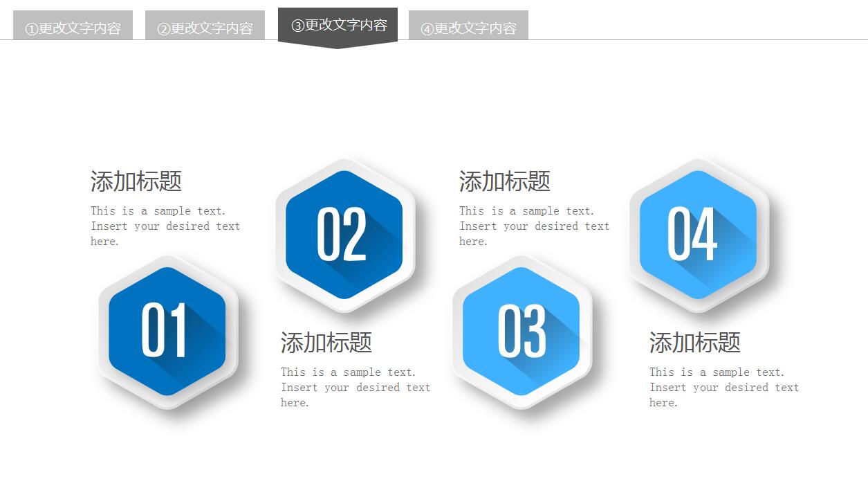Select the dark blue 02 hexagon
Screen dimensions: 868x479
point(344,235)
